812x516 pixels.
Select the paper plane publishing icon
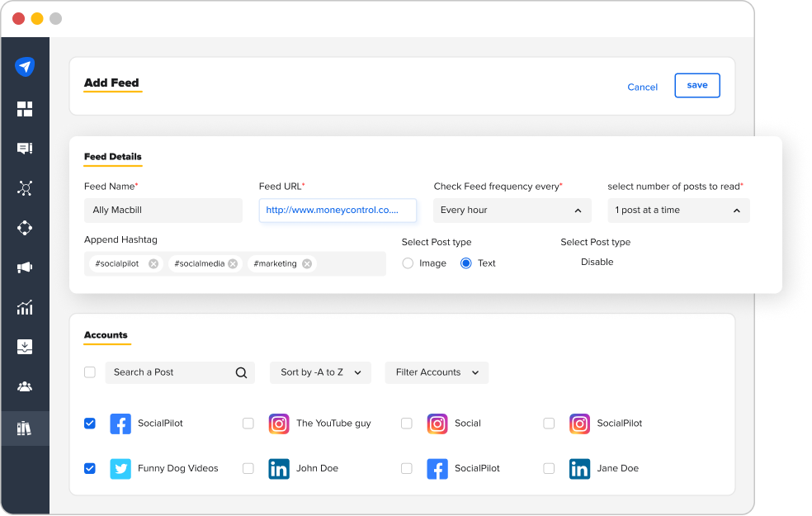coord(25,66)
